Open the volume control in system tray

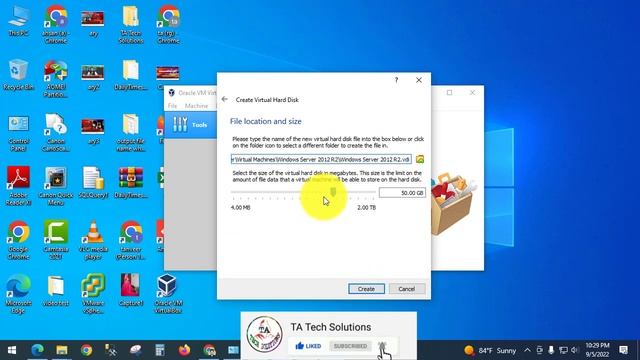pos(575,350)
